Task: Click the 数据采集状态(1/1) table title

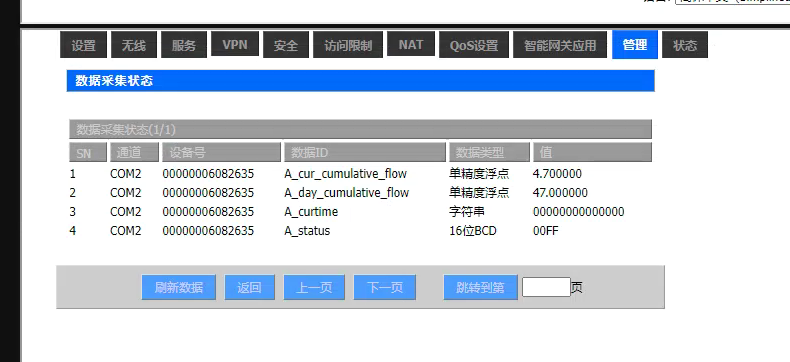Action: [360, 129]
